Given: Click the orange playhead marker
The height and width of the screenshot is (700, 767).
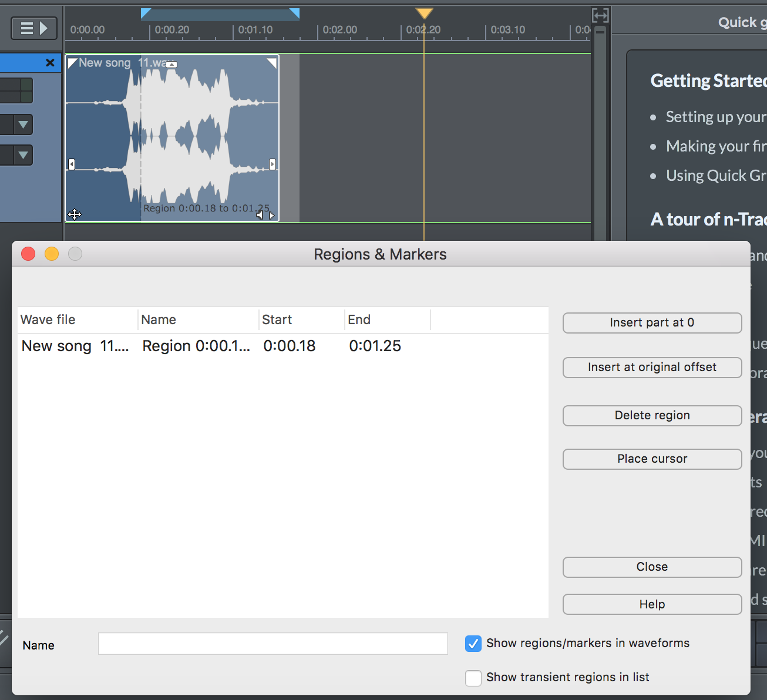Looking at the screenshot, I should click(424, 13).
